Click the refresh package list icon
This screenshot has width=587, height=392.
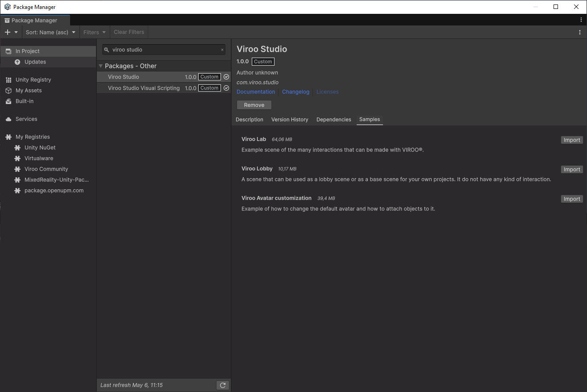click(x=222, y=385)
